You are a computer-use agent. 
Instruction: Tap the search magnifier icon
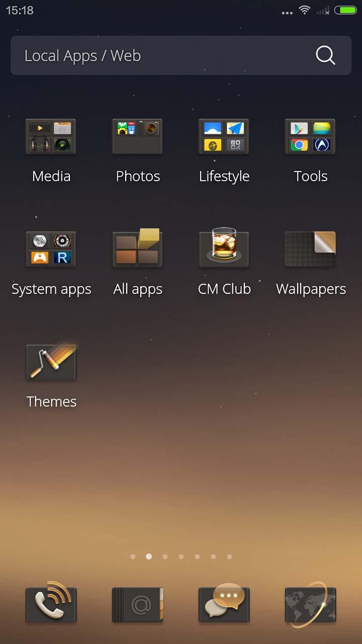coord(325,55)
